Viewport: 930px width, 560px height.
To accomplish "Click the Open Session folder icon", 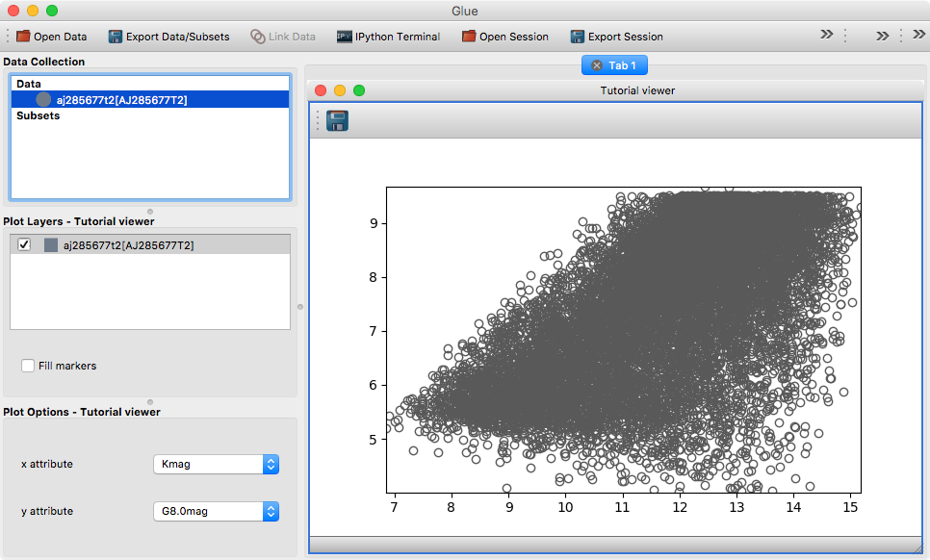I will (x=469, y=37).
